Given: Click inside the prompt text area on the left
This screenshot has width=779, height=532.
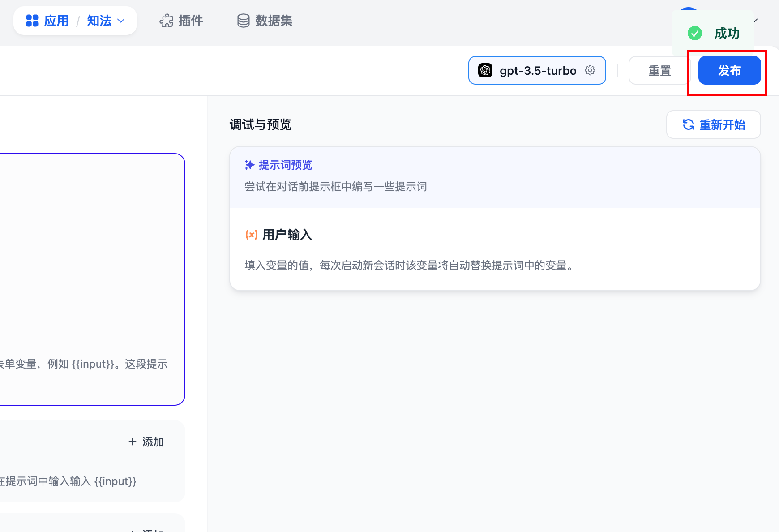Looking at the screenshot, I should [90, 278].
